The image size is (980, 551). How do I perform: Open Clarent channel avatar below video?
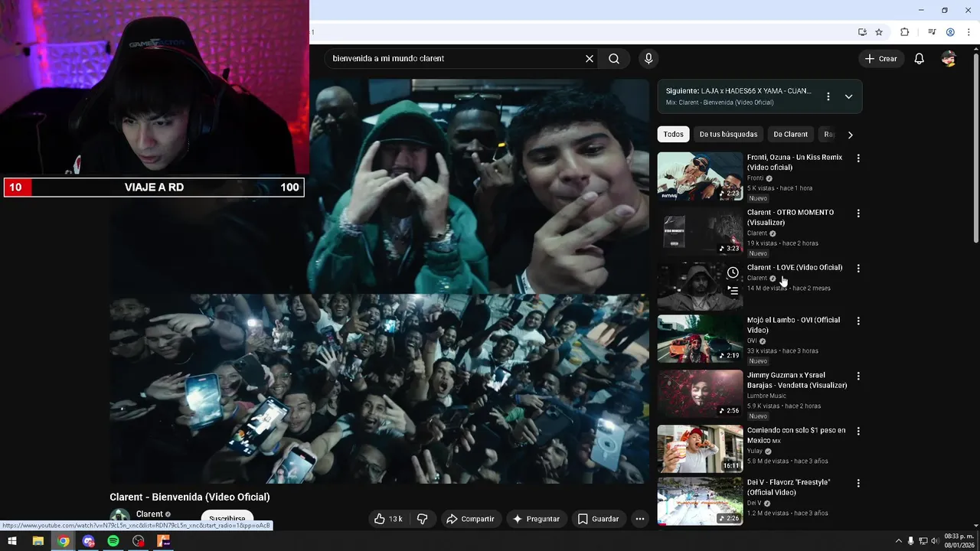(119, 517)
